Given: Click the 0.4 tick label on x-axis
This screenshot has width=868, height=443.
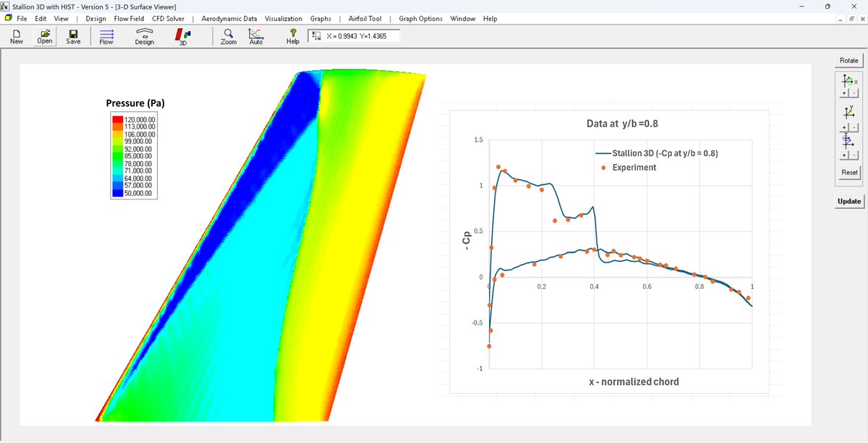Looking at the screenshot, I should 594,288.
